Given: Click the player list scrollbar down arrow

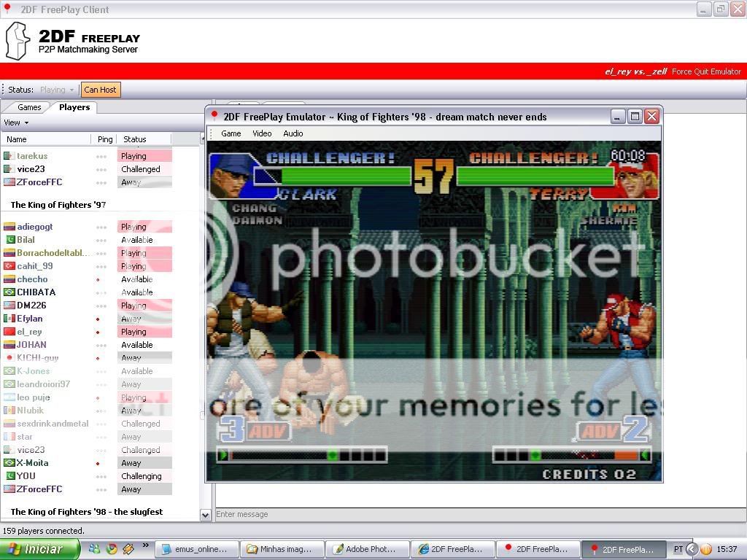Looking at the screenshot, I should (x=206, y=515).
